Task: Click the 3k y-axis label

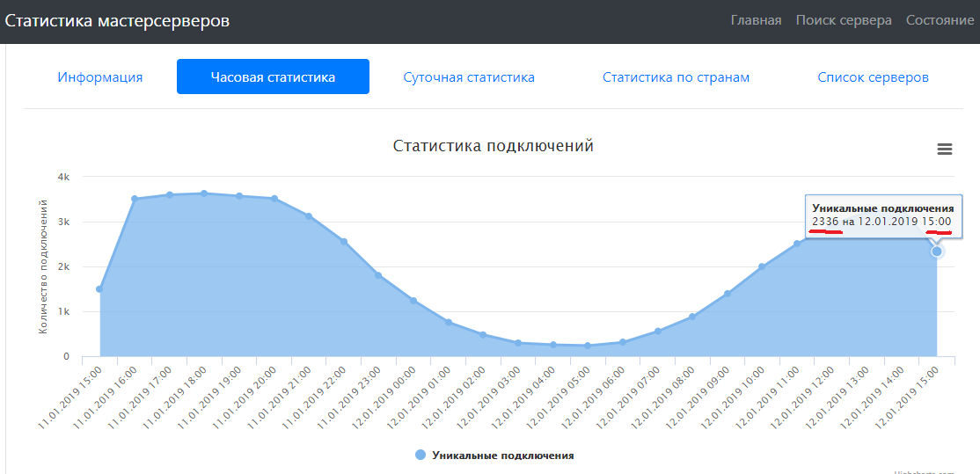Action: pyautogui.click(x=63, y=222)
